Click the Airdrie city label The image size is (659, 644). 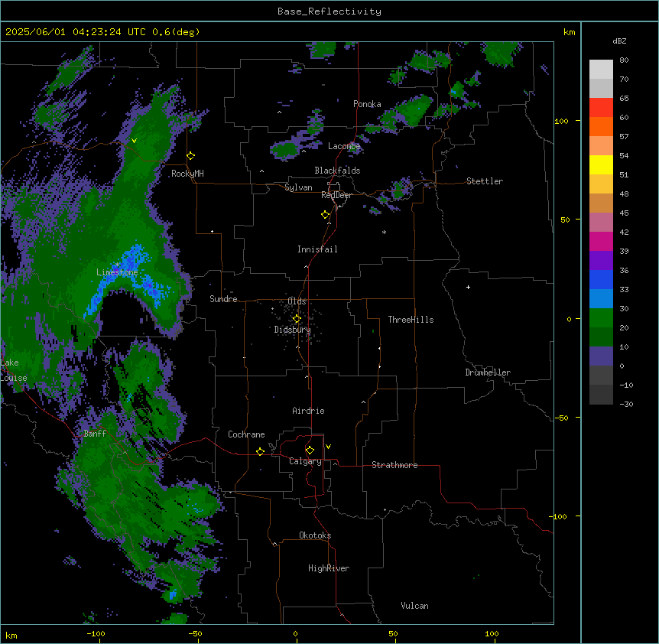tap(309, 411)
